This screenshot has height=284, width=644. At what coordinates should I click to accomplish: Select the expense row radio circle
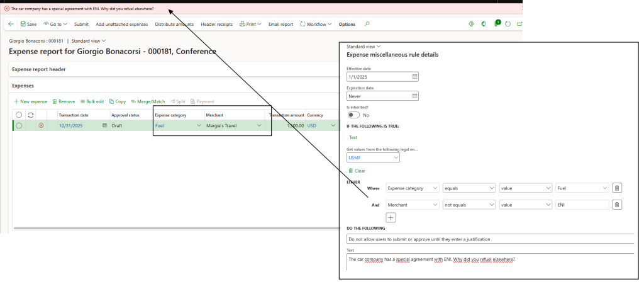click(19, 125)
